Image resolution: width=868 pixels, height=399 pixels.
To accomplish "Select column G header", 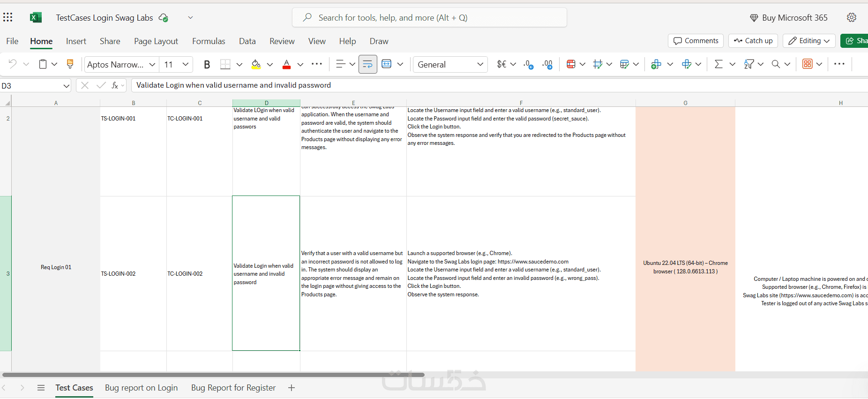I will point(685,103).
